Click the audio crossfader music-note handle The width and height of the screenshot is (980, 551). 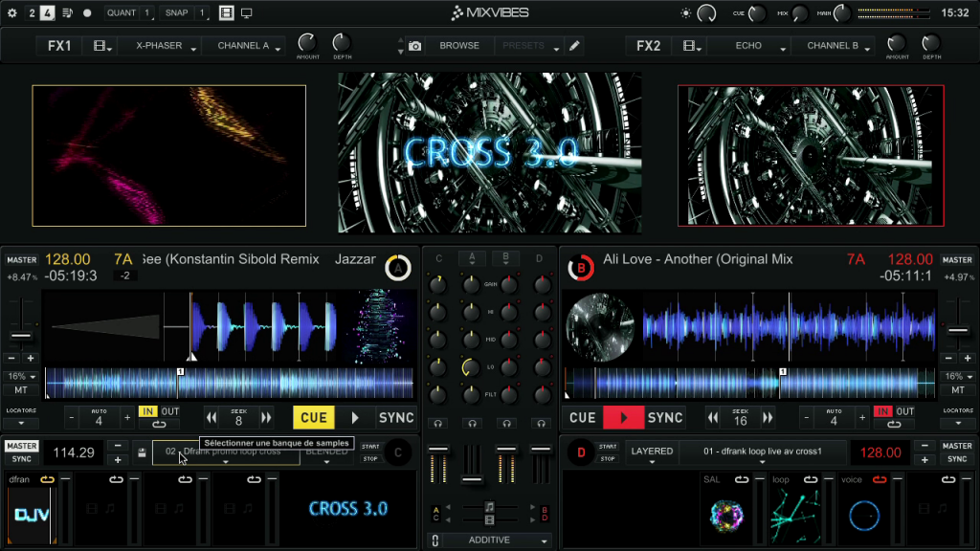pyautogui.click(x=489, y=507)
